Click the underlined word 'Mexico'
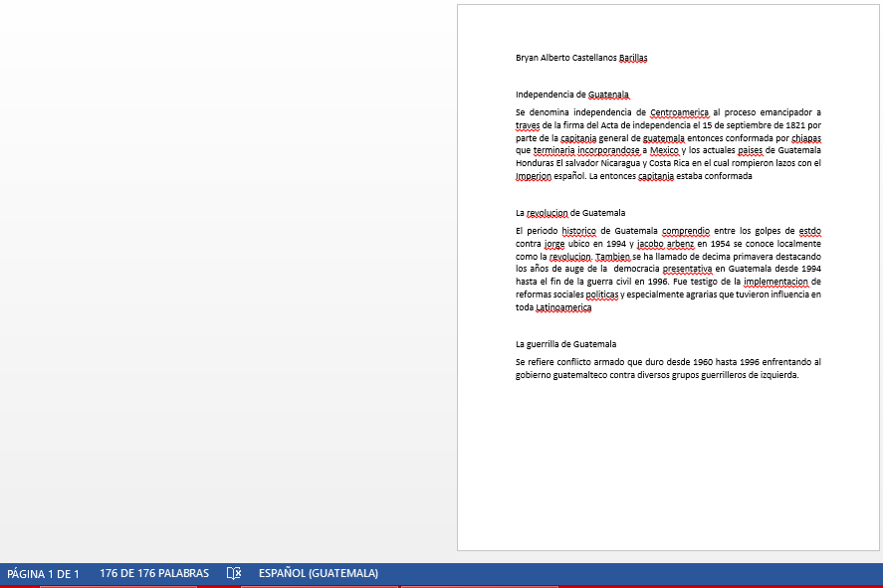The height and width of the screenshot is (588, 883). tap(664, 150)
